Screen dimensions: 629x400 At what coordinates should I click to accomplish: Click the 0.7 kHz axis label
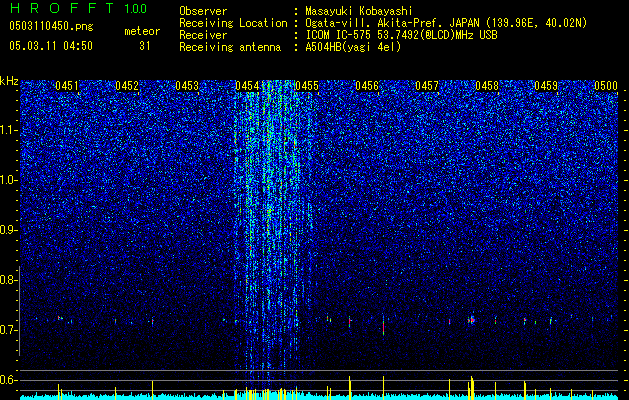coord(8,330)
